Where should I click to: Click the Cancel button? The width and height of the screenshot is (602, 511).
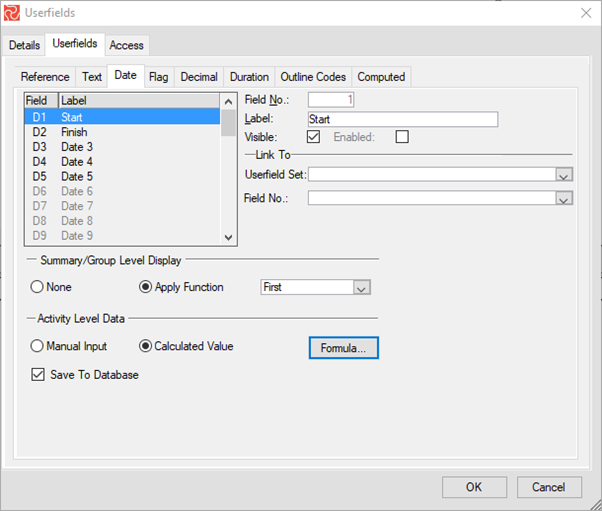(548, 487)
